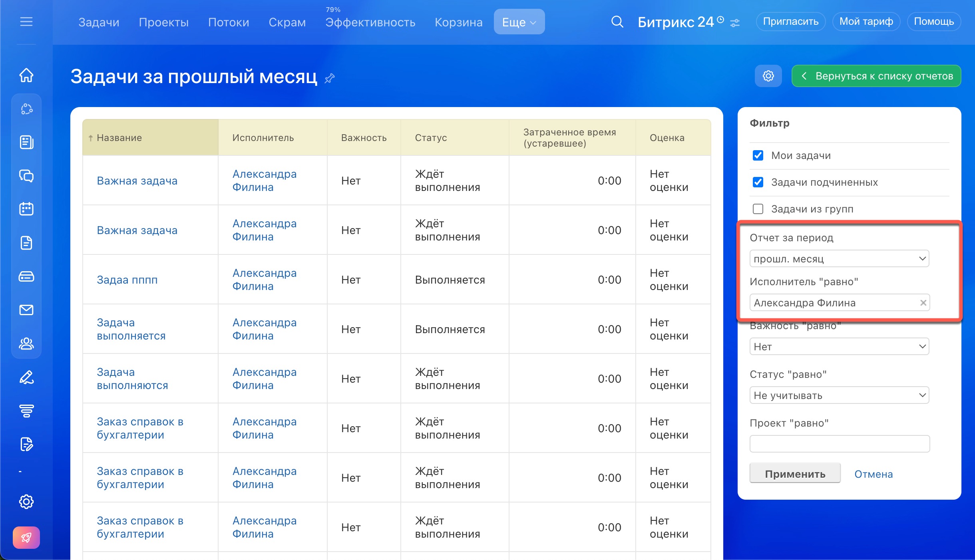Sort by the Важность column header
This screenshot has width=975, height=560.
click(x=364, y=137)
